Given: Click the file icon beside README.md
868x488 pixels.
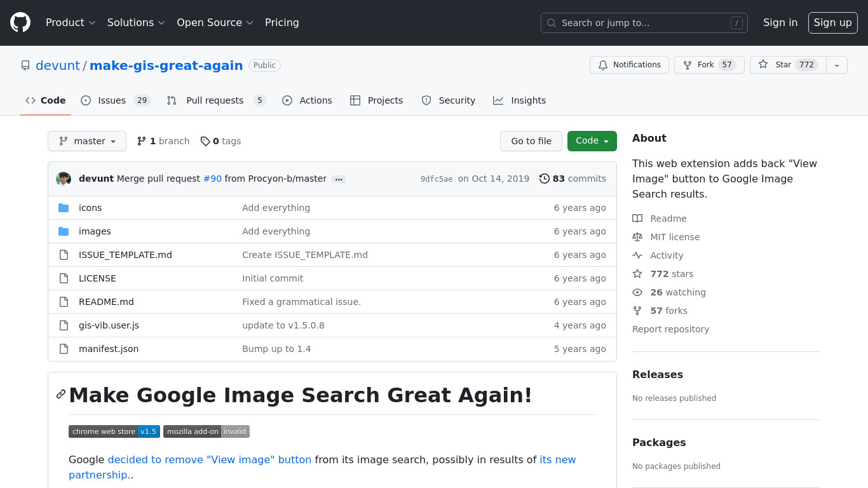Looking at the screenshot, I should [64, 302].
